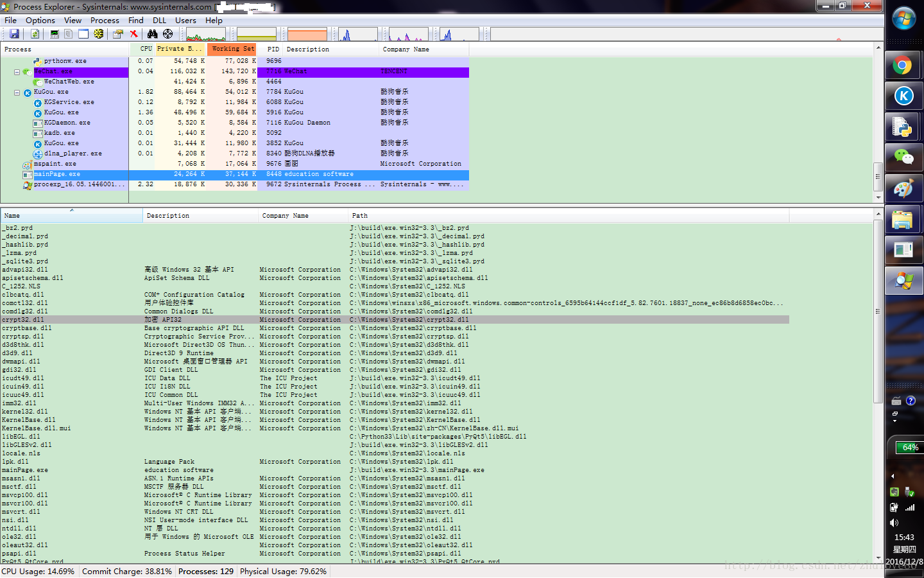Open the orange physical memory mini graph
This screenshot has height=578, width=924.
(307, 34)
